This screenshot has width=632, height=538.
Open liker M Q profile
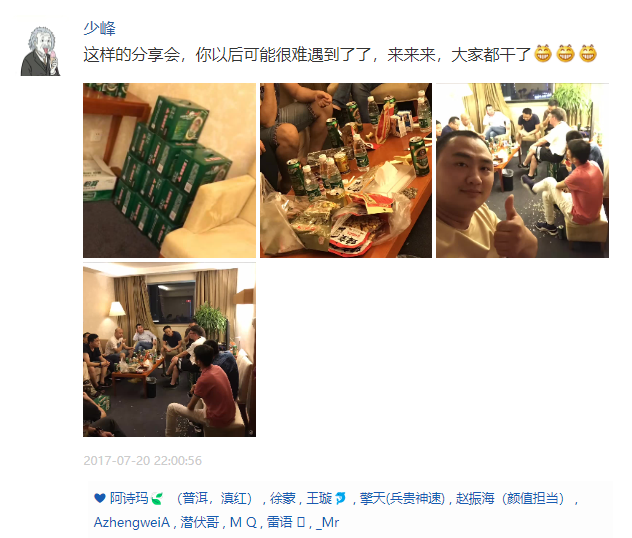[243, 522]
